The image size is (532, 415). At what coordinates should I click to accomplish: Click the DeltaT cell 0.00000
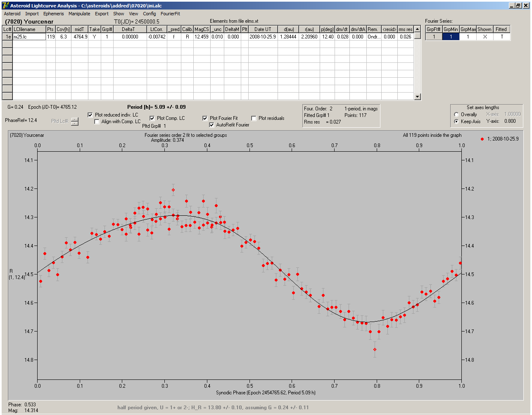[x=130, y=37]
